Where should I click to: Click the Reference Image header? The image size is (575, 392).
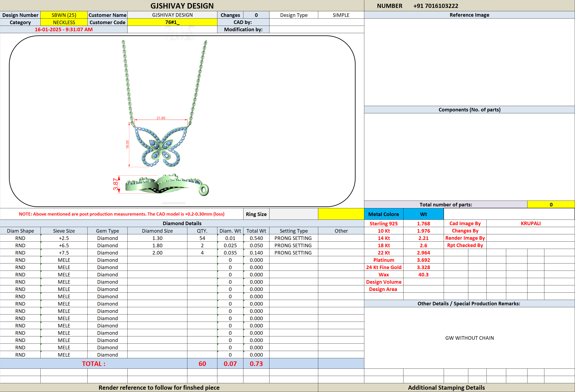pyautogui.click(x=469, y=15)
